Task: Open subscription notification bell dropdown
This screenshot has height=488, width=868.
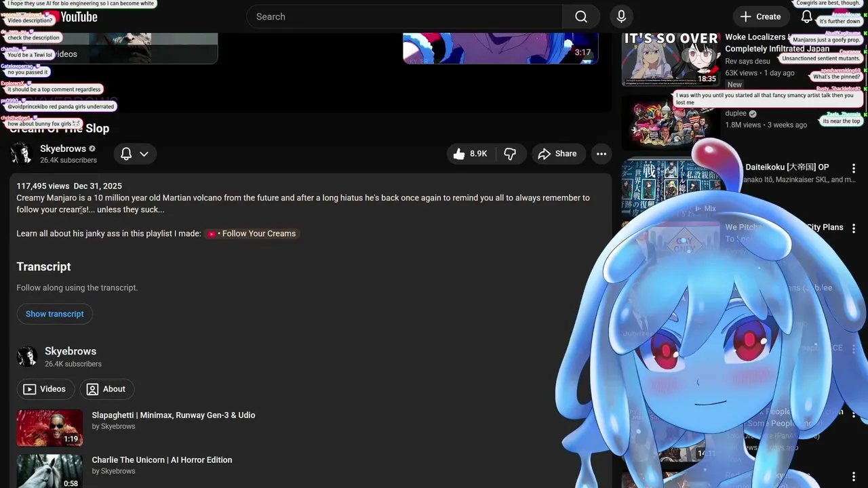Action: [x=134, y=154]
